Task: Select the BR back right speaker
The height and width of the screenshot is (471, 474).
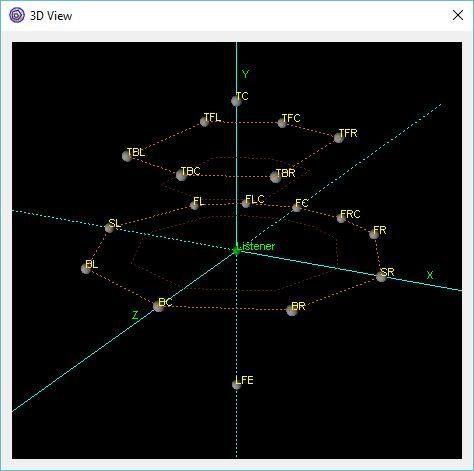Action: 292,310
